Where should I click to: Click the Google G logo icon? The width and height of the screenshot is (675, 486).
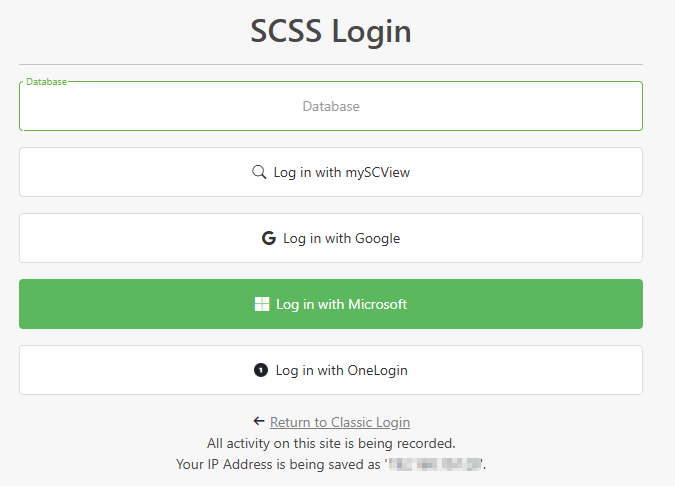click(x=269, y=238)
